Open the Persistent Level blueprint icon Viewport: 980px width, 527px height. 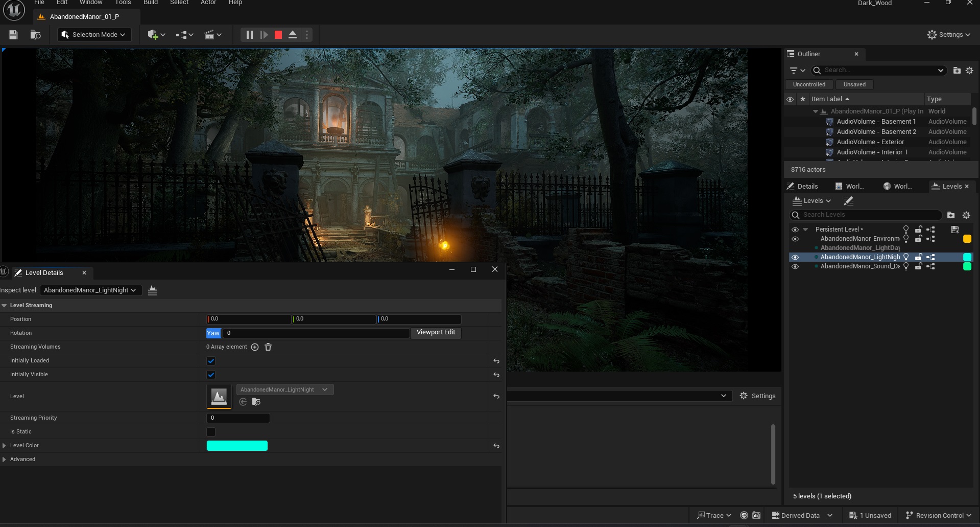pyautogui.click(x=930, y=230)
